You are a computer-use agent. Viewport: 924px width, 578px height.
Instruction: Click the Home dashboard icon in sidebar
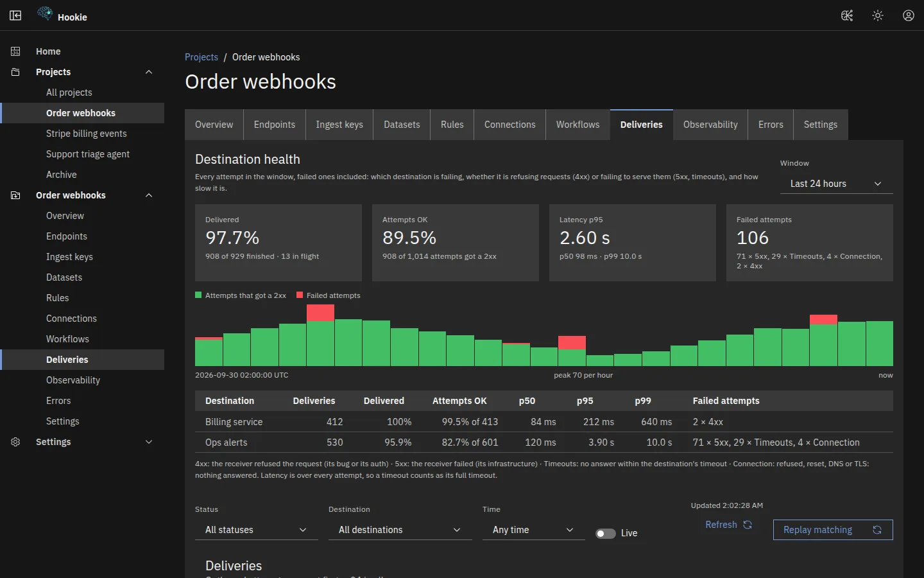point(15,51)
